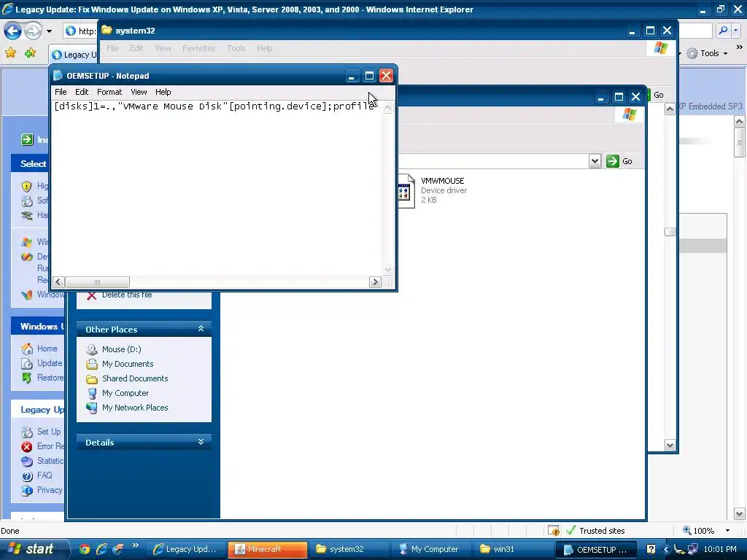Image resolution: width=747 pixels, height=560 pixels.
Task: Open the IE Tools dropdown menu
Action: (708, 53)
